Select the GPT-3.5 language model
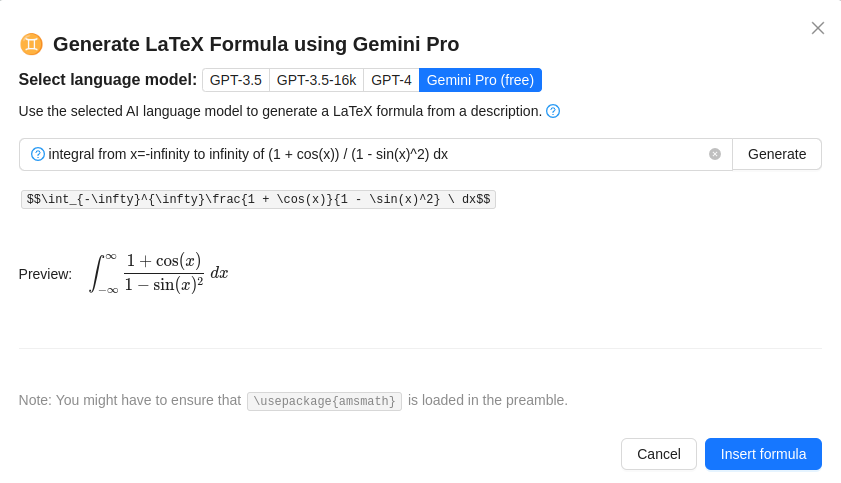Screen dimensions: 841x483 coord(235,80)
